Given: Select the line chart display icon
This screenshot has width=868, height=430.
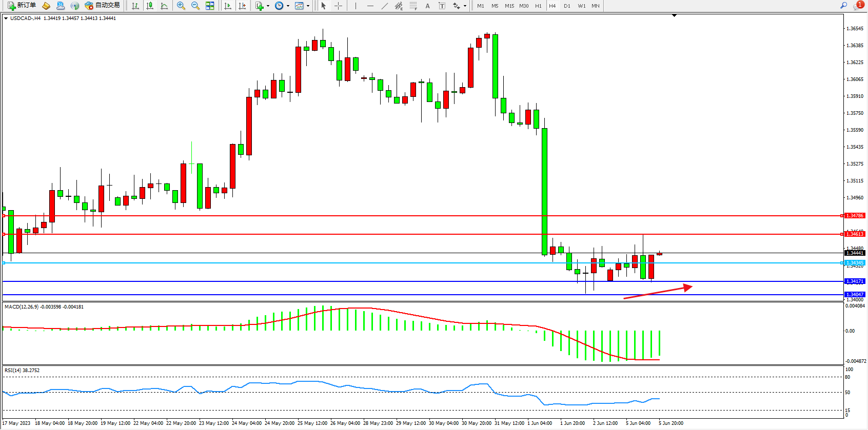Looking at the screenshot, I should tap(164, 6).
